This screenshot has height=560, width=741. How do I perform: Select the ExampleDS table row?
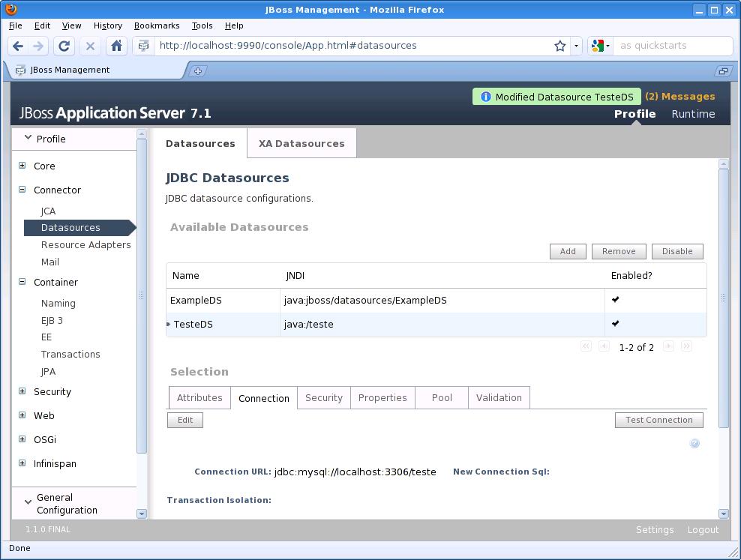[x=436, y=301]
